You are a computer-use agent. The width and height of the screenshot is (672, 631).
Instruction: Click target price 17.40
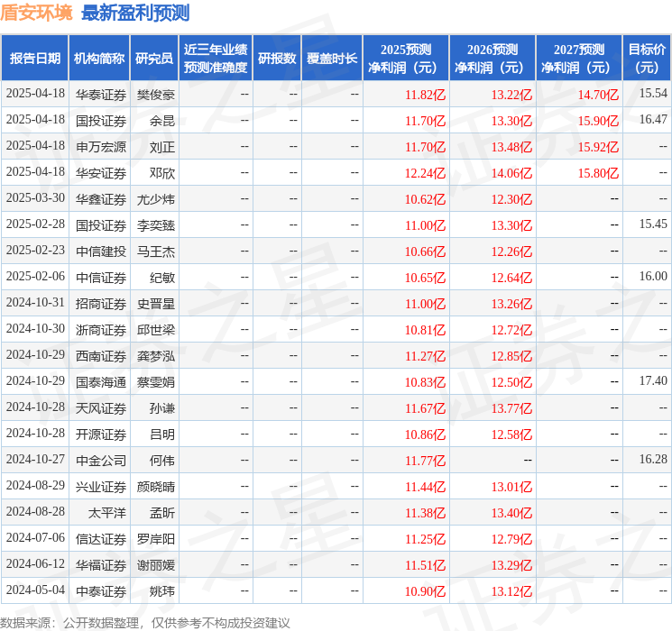(x=653, y=380)
